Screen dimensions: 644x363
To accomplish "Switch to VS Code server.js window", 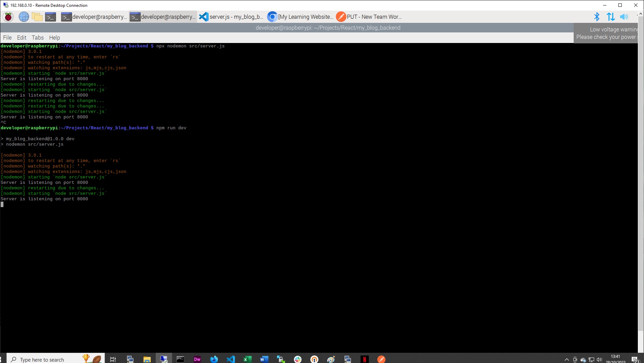I will pos(231,17).
